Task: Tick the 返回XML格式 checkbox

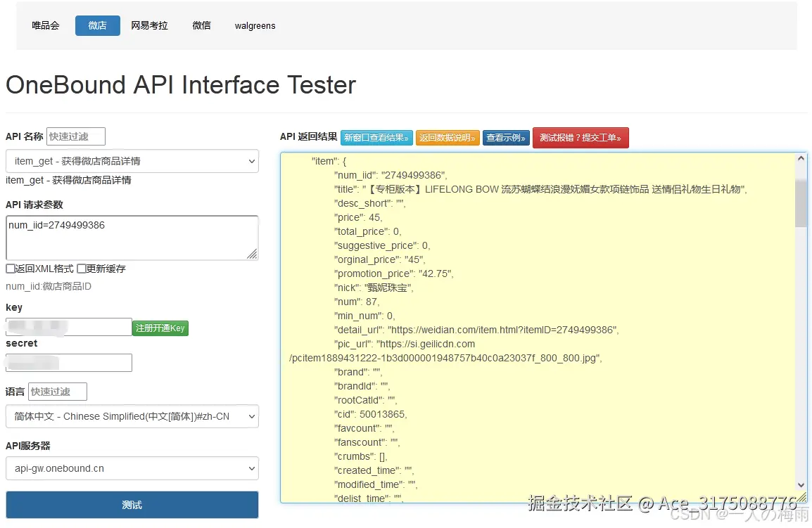Action: click(11, 269)
